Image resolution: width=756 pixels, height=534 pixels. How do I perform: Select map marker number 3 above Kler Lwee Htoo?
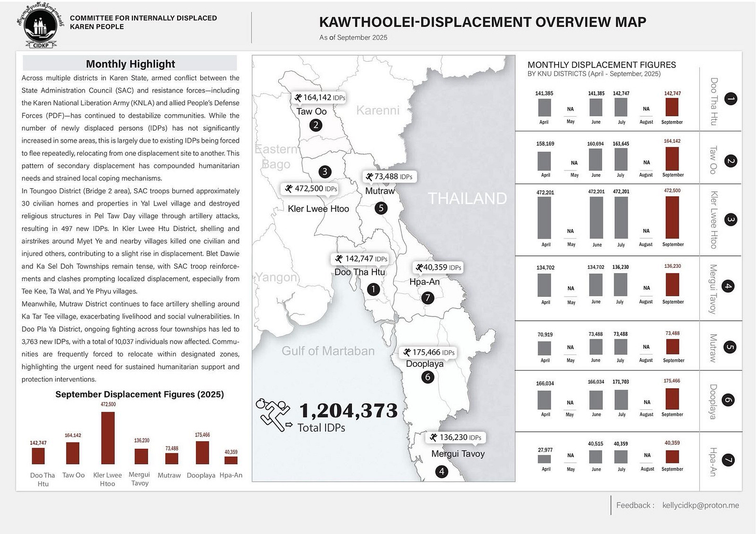pos(325,172)
